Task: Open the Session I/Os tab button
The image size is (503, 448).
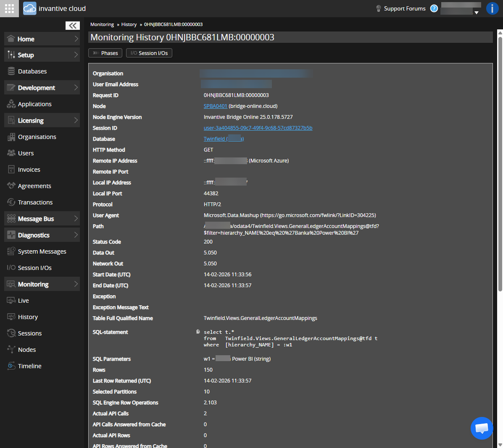Action: tap(149, 53)
